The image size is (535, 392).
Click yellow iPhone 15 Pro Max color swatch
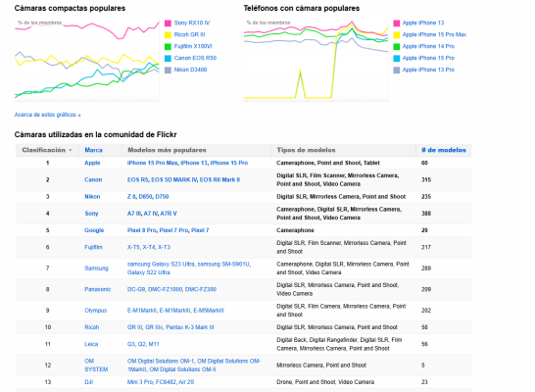point(397,35)
